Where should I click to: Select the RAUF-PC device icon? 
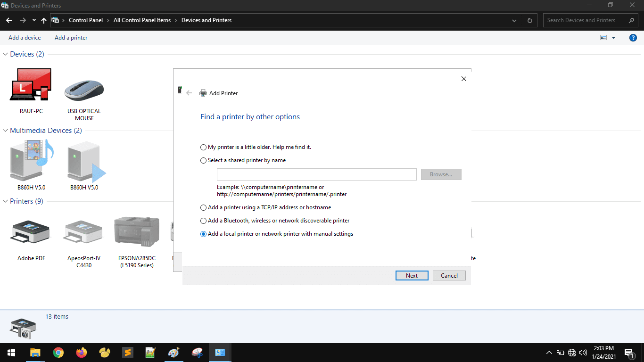pyautogui.click(x=31, y=85)
